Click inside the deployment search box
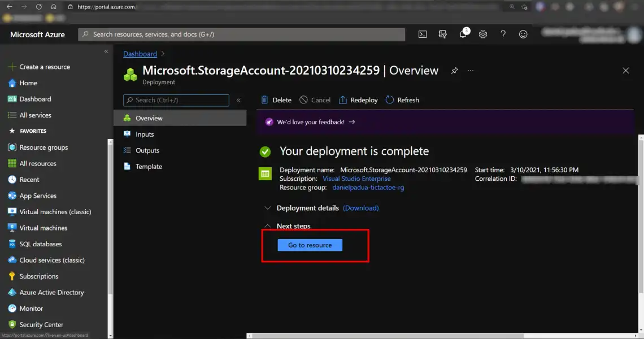Viewport: 644px width, 339px height. pyautogui.click(x=175, y=99)
